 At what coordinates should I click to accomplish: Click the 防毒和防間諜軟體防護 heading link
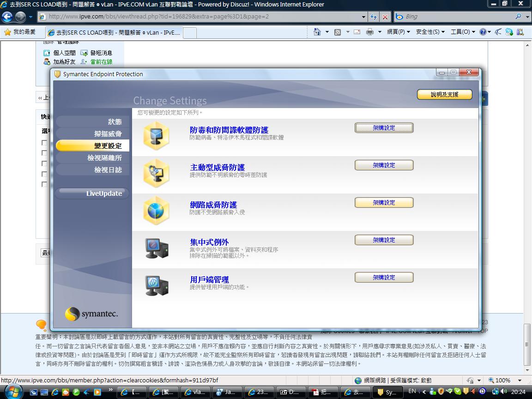pyautogui.click(x=229, y=130)
